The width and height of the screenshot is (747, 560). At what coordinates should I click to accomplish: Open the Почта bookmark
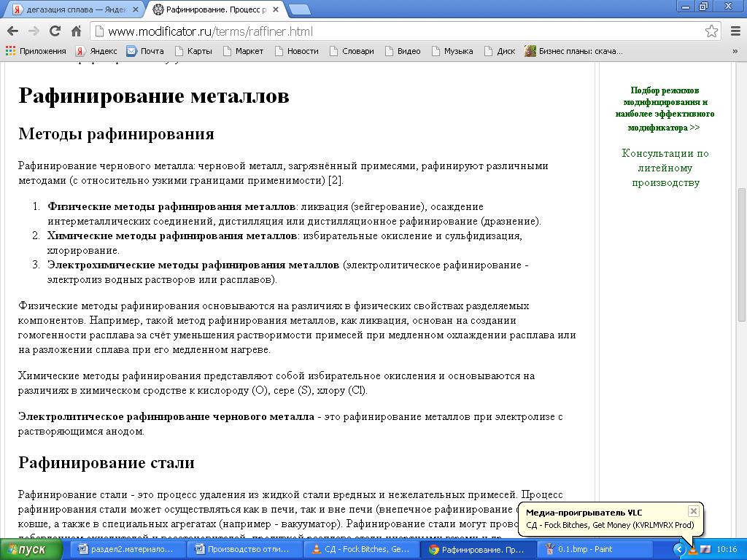[x=145, y=51]
